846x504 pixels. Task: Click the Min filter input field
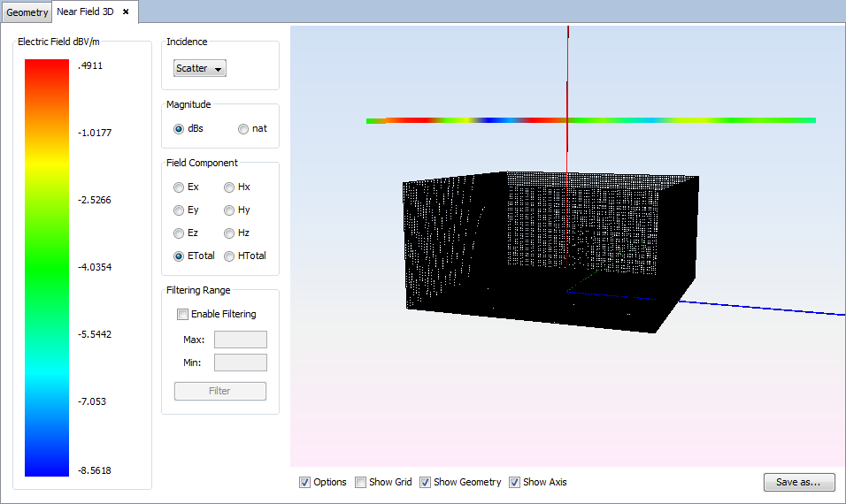point(241,363)
